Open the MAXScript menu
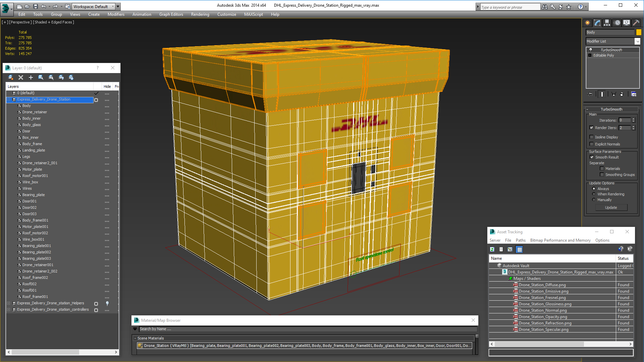The height and width of the screenshot is (362, 644). tap(254, 14)
